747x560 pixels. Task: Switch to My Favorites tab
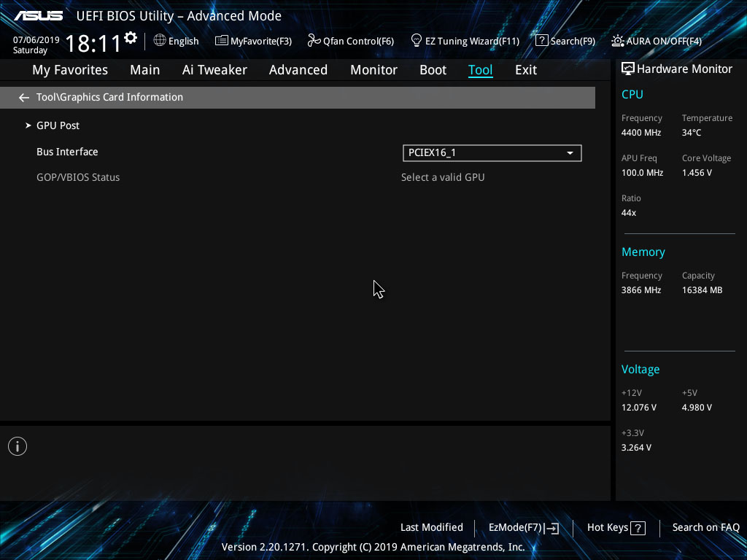tap(70, 70)
